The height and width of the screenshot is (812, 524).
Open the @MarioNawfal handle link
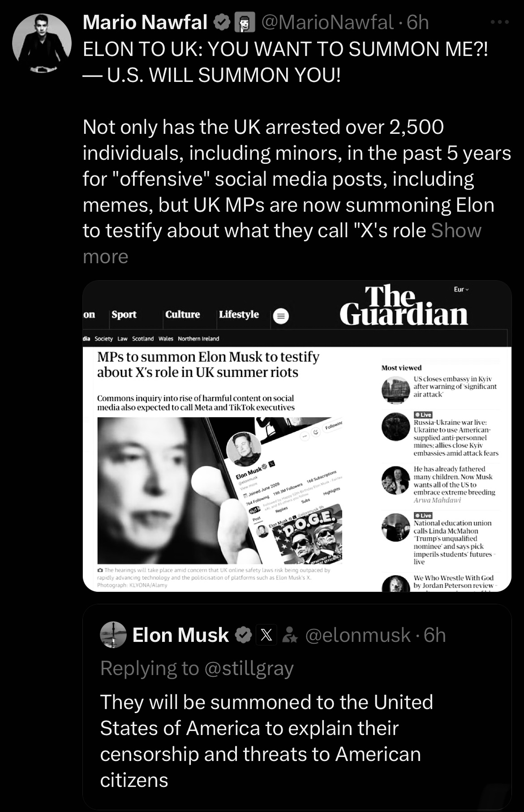pyautogui.click(x=327, y=22)
